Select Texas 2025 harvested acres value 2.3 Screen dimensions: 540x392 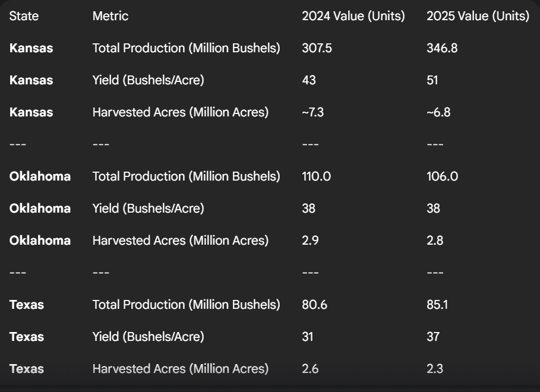434,369
